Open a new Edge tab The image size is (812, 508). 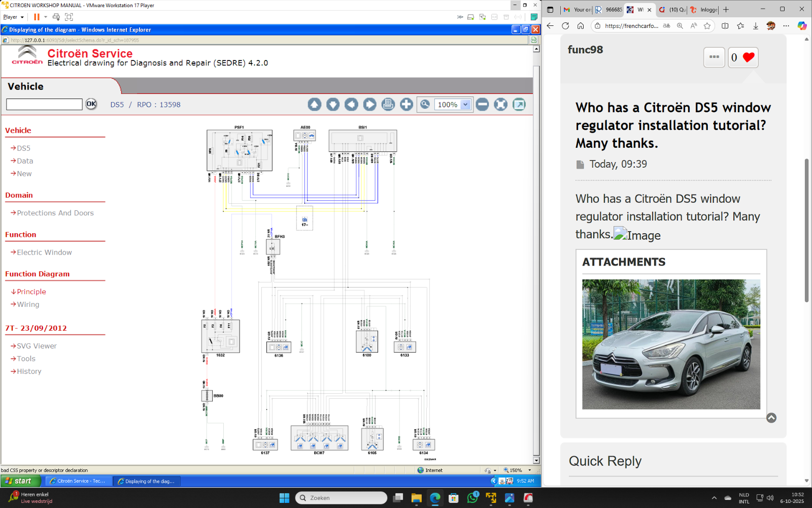point(726,10)
